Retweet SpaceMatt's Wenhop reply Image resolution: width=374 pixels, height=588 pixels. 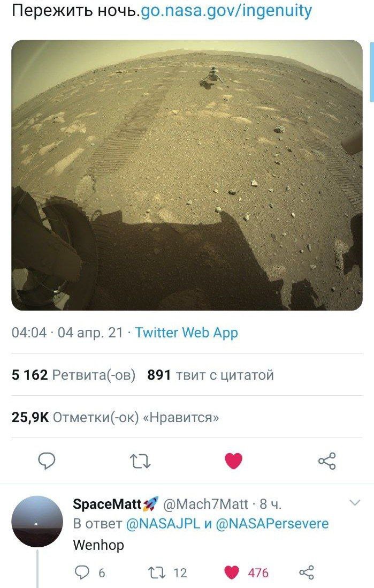[x=167, y=572]
